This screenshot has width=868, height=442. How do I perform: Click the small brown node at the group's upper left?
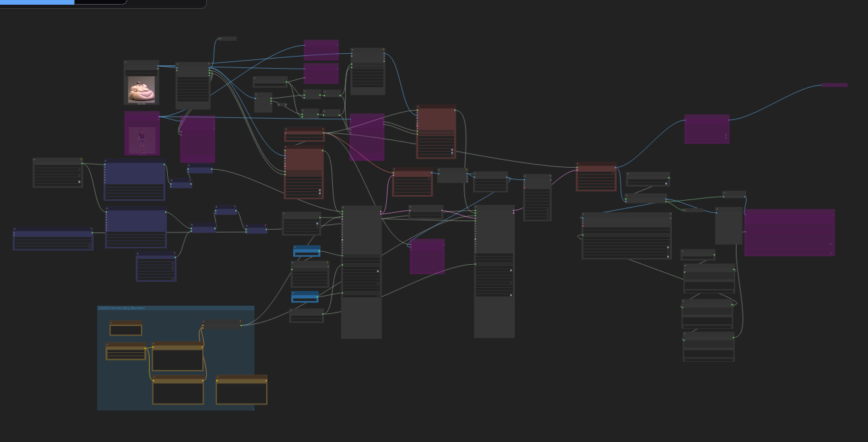(x=126, y=328)
